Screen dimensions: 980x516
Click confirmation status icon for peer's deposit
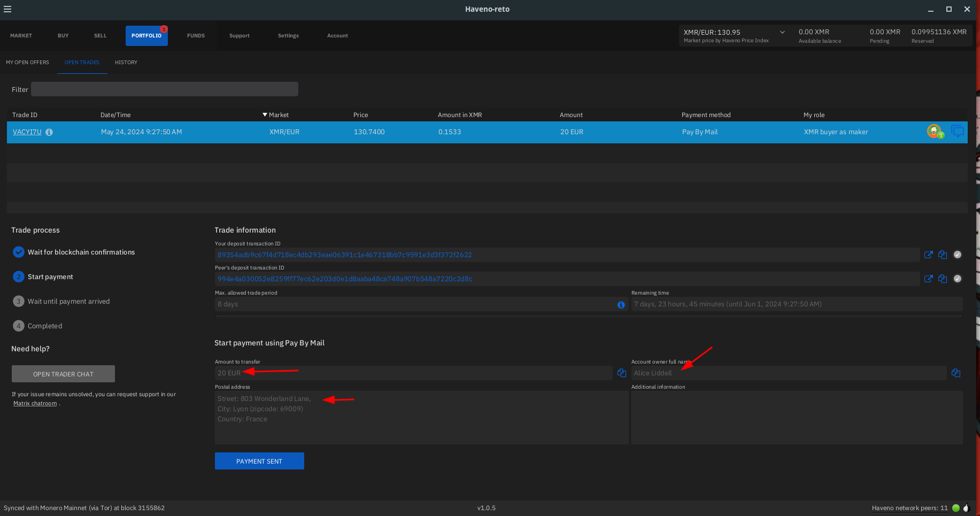tap(958, 279)
